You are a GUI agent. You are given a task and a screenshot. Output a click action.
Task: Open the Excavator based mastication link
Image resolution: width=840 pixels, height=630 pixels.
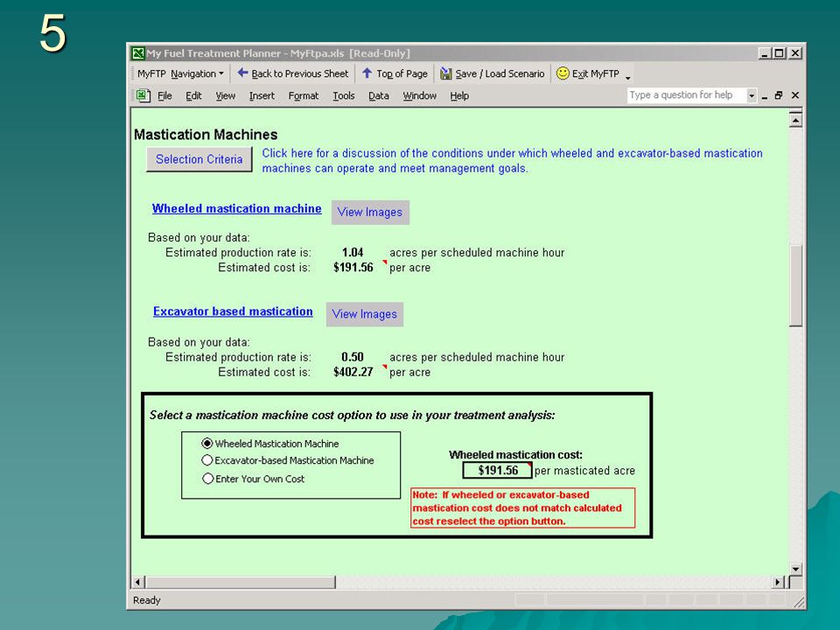233,311
